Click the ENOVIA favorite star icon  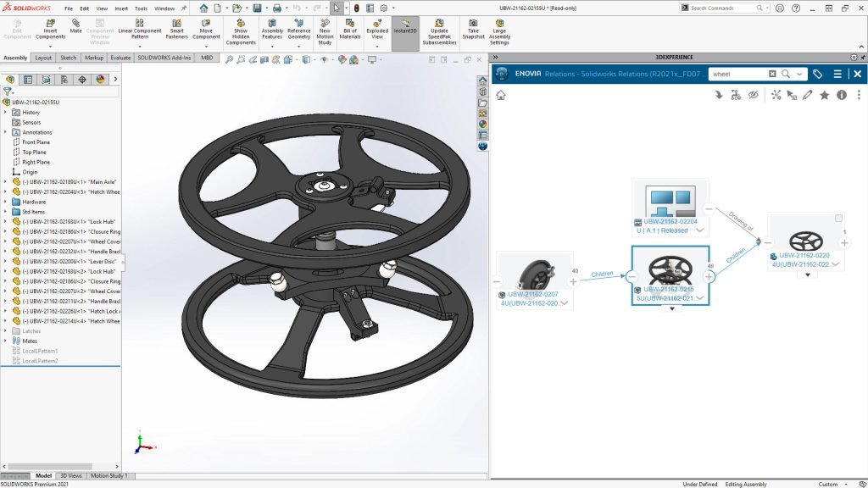tap(824, 95)
